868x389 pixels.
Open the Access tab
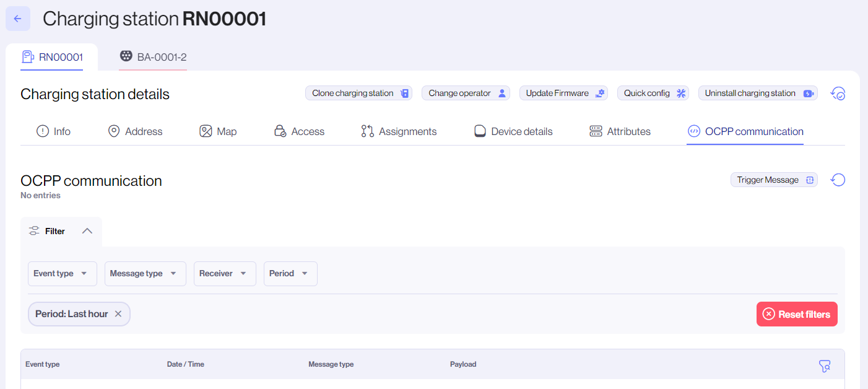pos(299,131)
